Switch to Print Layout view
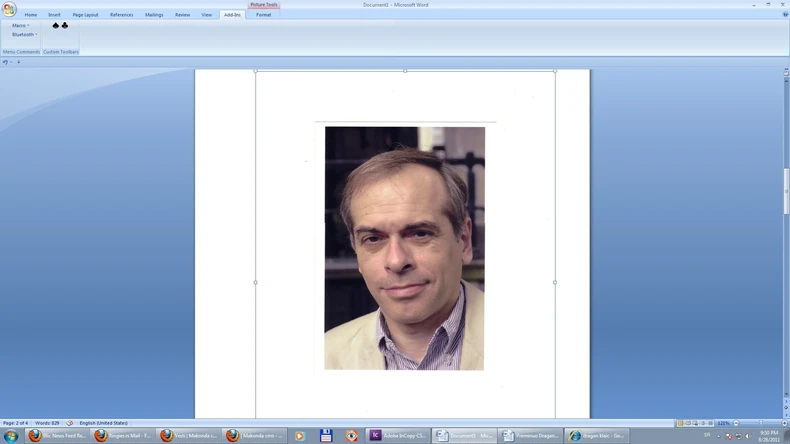 (680, 423)
